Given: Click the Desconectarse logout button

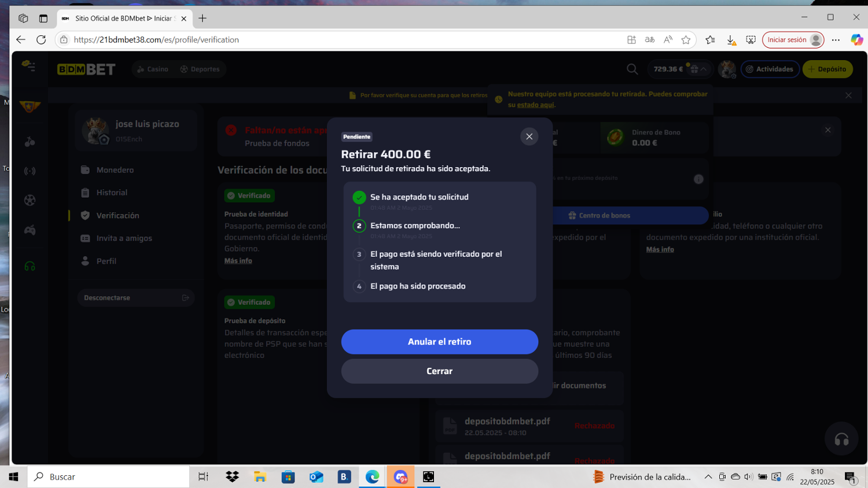Looking at the screenshot, I should (x=135, y=298).
